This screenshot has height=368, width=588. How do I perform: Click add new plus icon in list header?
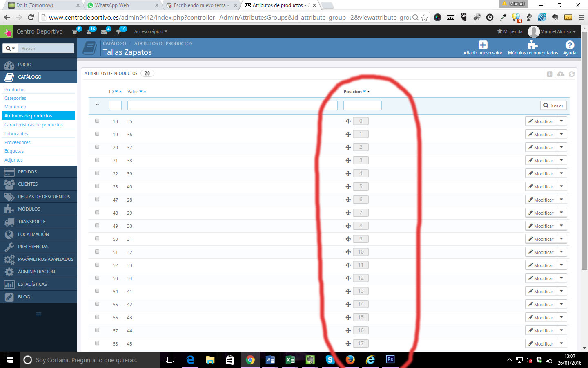550,74
